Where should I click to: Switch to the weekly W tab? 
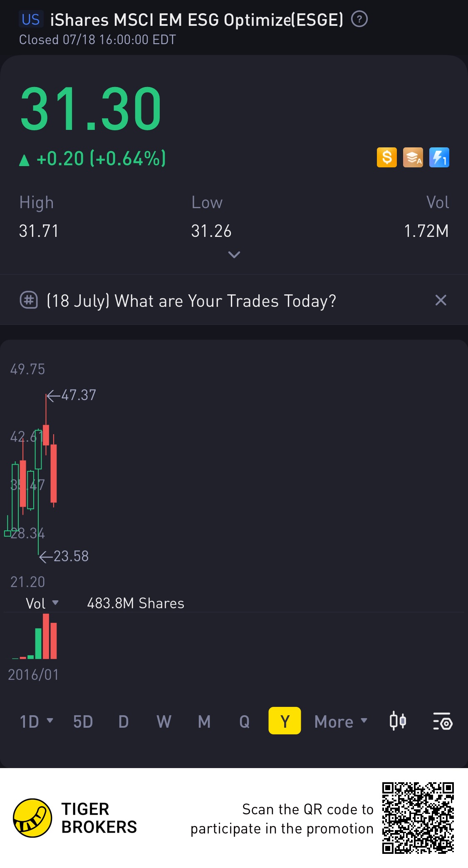tap(164, 721)
